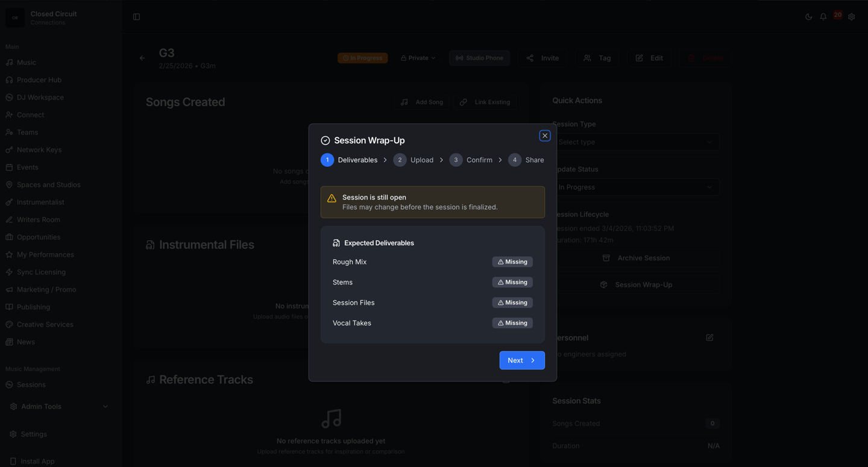Image resolution: width=868 pixels, height=467 pixels.
Task: Click the "Instrumental Files" heading
Action: click(x=207, y=245)
